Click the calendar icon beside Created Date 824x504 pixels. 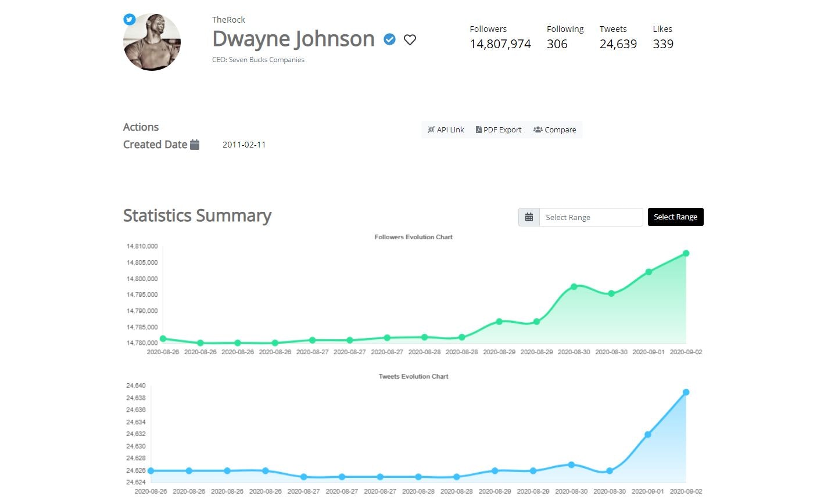coord(195,144)
